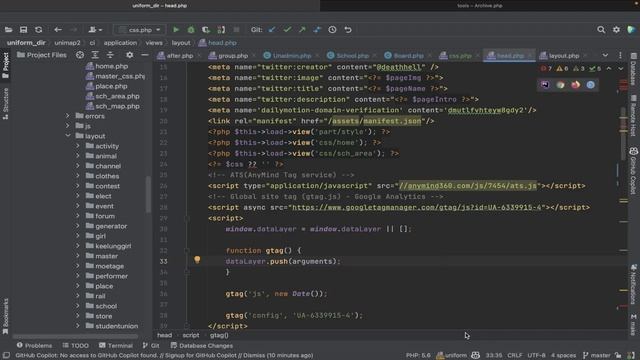Click the Git update project arrow
Image resolution: width=640 pixels, height=360 pixels.
[x=272, y=30]
